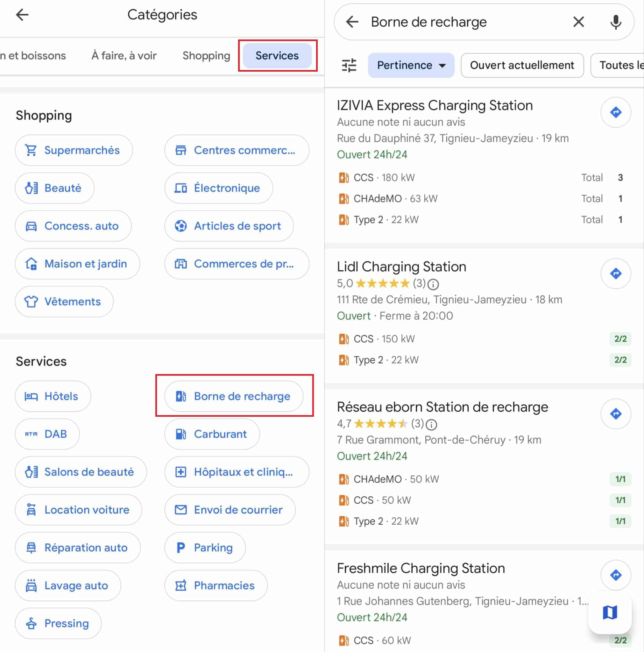The image size is (644, 652).
Task: Clear the Borne de recharge search text
Action: point(578,22)
